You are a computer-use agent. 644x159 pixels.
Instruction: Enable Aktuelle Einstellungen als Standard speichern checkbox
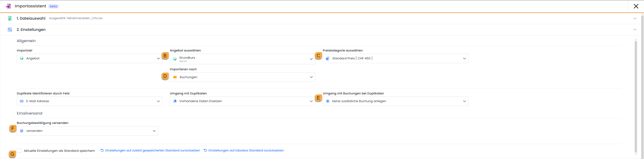point(19,150)
